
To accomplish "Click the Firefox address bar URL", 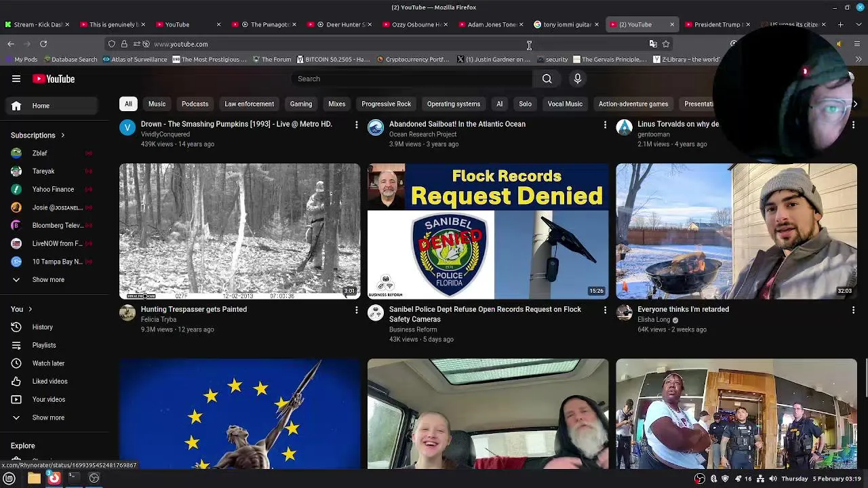I will (x=181, y=44).
